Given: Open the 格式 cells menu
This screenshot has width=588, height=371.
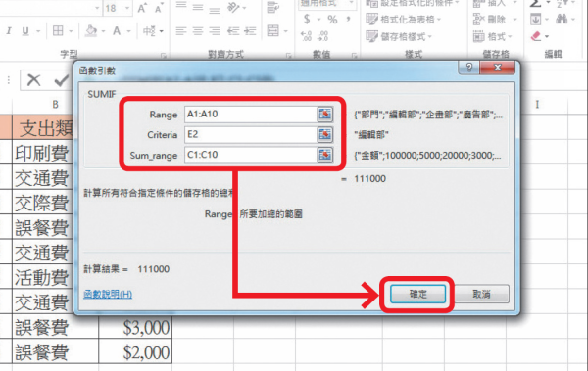Looking at the screenshot, I should [x=493, y=36].
